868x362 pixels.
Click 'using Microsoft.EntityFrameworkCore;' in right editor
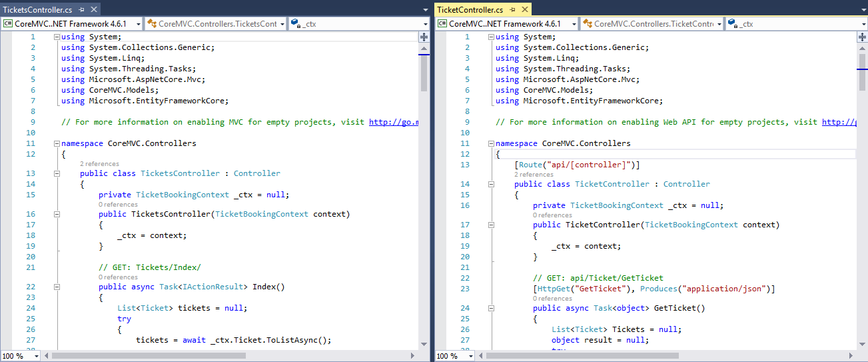[580, 101]
